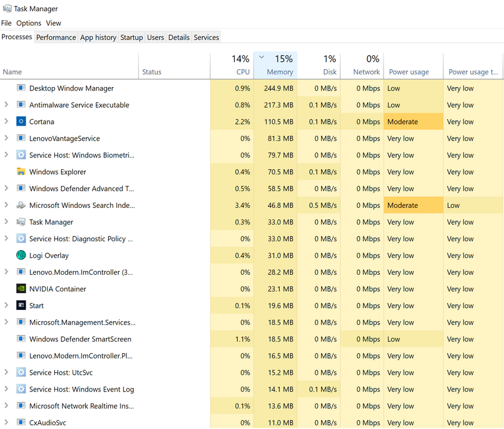Click the NVIDIA Container icon
The image size is (504, 429).
click(x=21, y=289)
